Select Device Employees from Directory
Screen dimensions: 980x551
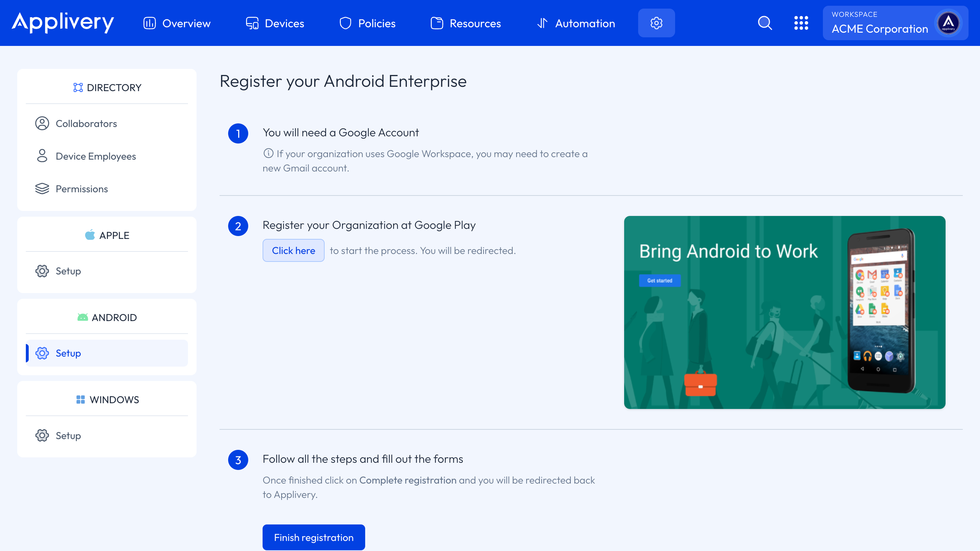point(96,156)
